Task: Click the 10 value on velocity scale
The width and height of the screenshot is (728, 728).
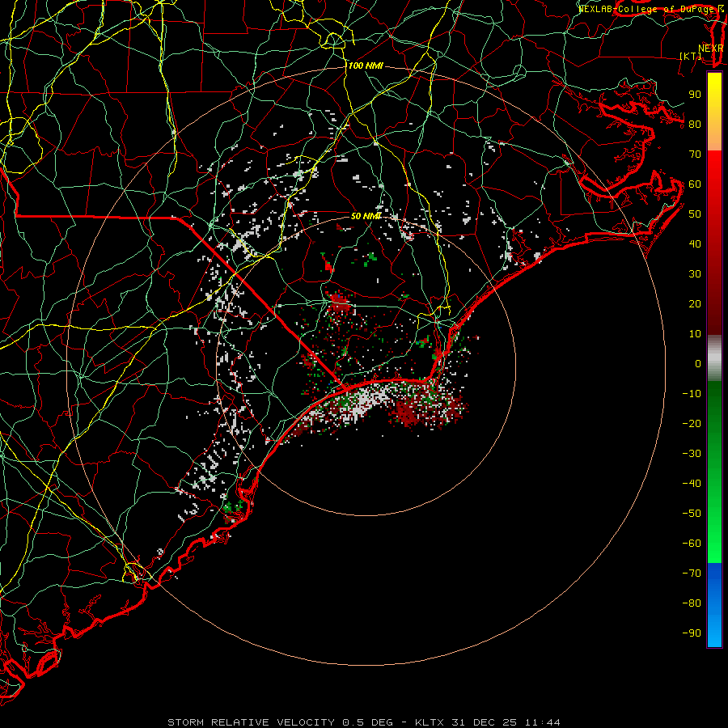Action: point(695,334)
